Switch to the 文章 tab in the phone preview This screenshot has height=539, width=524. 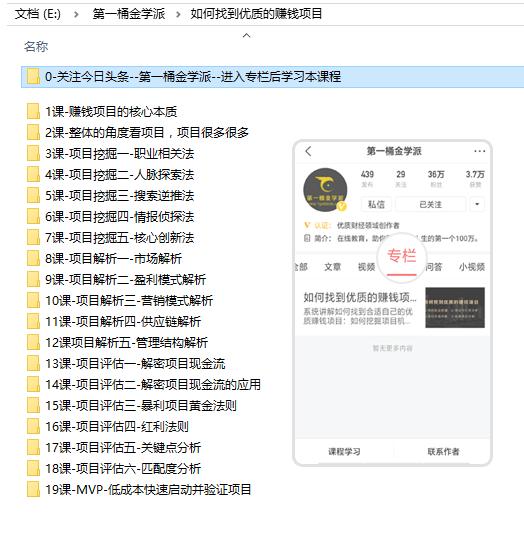pos(332,267)
